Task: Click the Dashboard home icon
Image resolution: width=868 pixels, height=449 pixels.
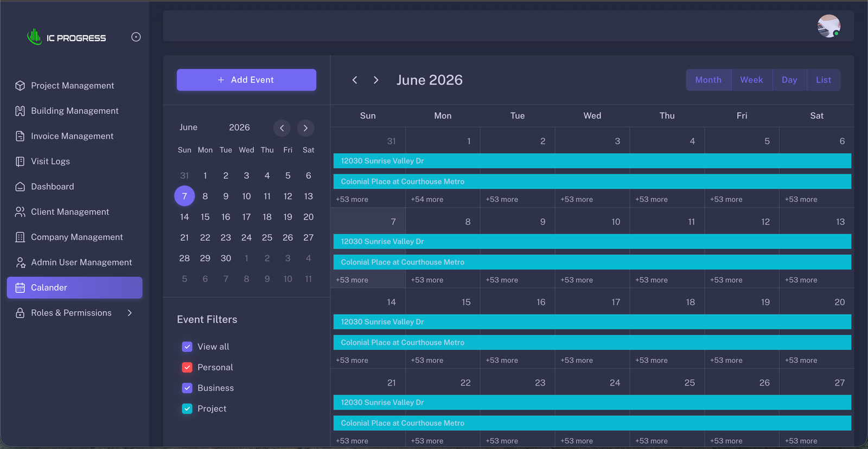Action: coord(20,187)
